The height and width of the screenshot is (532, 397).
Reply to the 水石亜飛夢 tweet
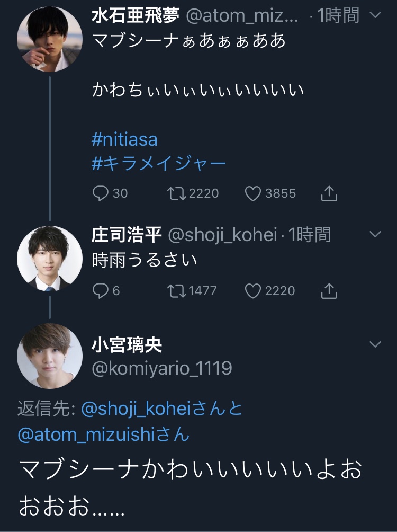[101, 193]
